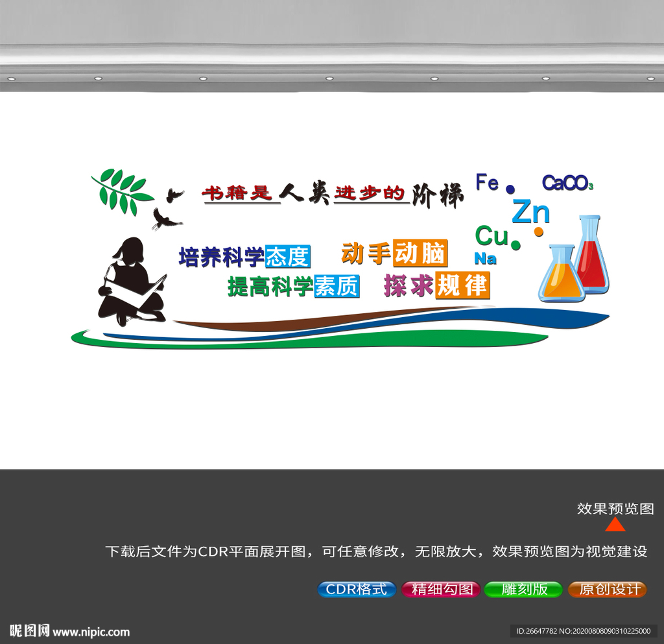
Task: Click the red triangle under 效果预览图
Action: [x=615, y=525]
